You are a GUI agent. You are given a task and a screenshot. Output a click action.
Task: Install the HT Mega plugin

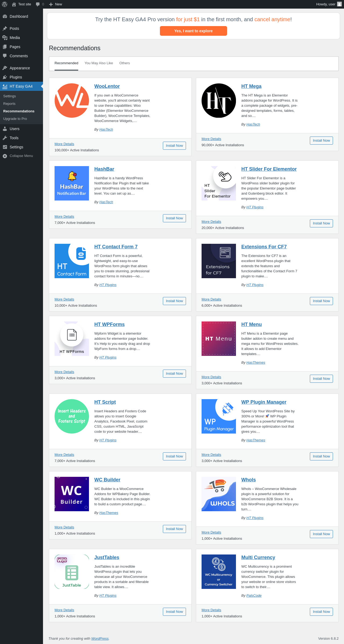point(321,141)
